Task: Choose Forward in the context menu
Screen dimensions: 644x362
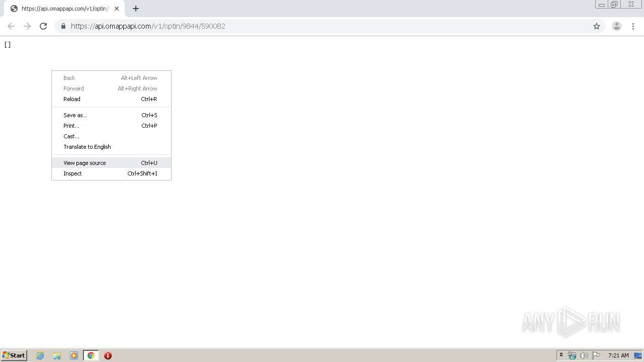Action: (111, 88)
